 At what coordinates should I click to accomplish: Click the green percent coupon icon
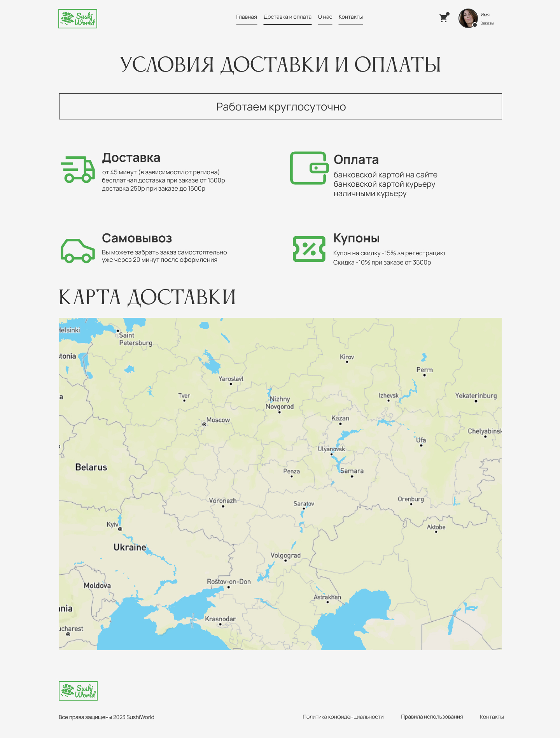[x=309, y=249]
